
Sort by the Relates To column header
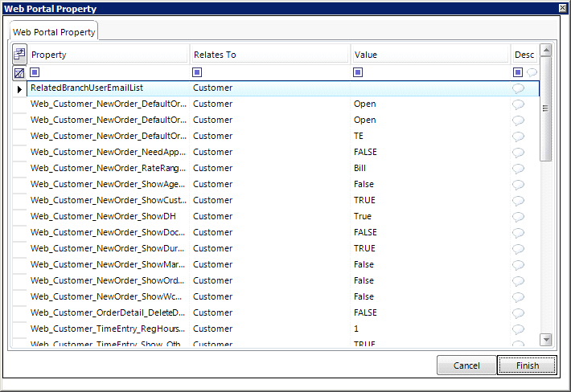270,55
